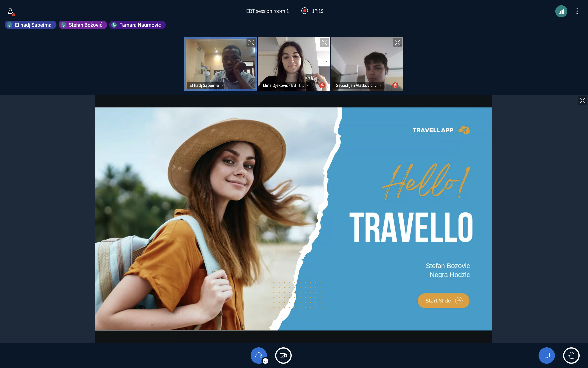Image resolution: width=588 pixels, height=368 pixels.
Task: Click the EBT session room 1 title
Action: point(267,11)
